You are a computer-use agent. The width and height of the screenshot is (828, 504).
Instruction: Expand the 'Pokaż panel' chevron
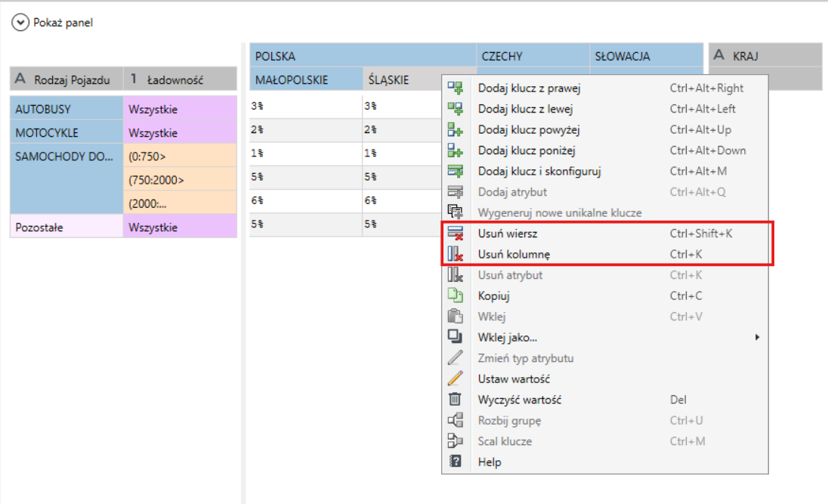[x=20, y=23]
